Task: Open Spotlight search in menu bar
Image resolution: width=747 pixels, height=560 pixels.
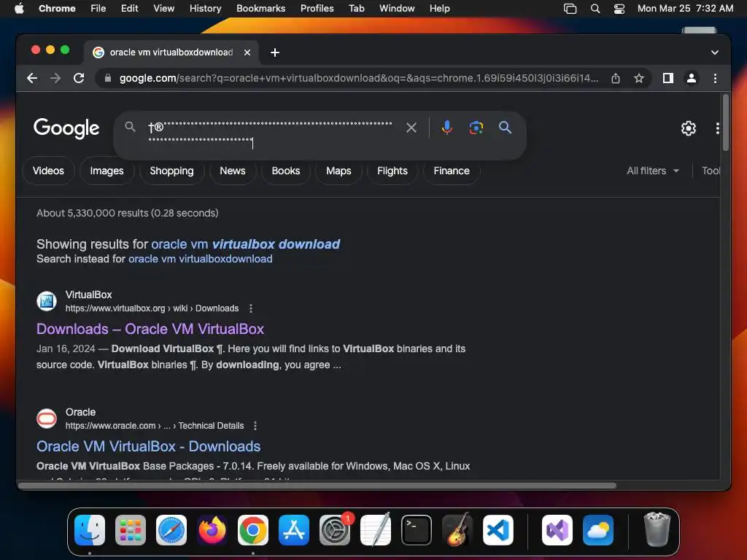Action: point(595,8)
